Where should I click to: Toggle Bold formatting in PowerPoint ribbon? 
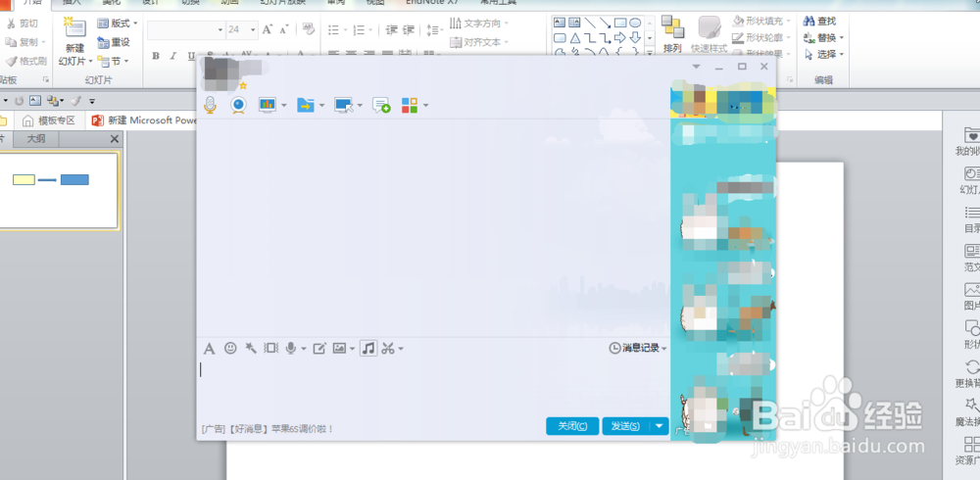[156, 56]
